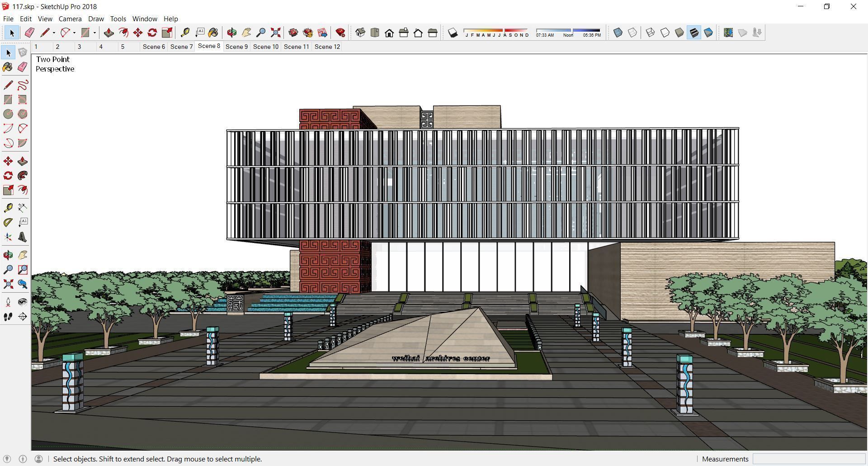Open the arc tool dropdown arrow
This screenshot has width=868, height=466.
[74, 33]
